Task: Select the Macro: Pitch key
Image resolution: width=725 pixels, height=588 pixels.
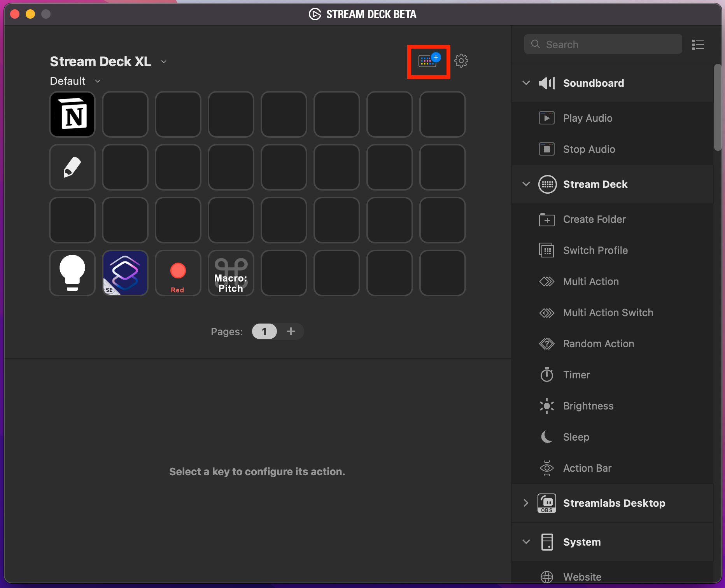Action: [231, 273]
